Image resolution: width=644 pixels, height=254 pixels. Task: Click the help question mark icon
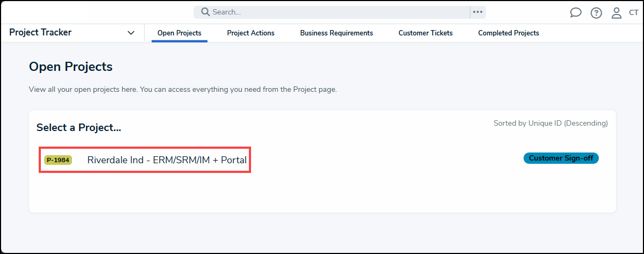[596, 13]
